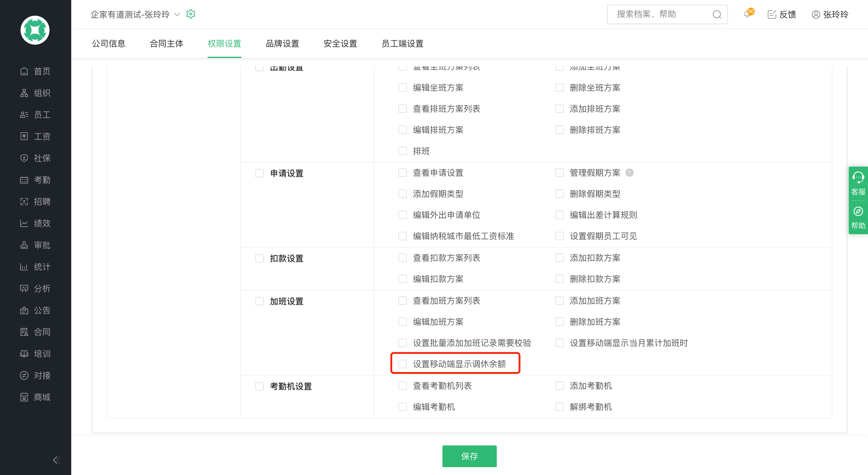Screen dimensions: 868x475
Task: Focus the 搜索档案、帮助 search field
Action: pos(668,14)
